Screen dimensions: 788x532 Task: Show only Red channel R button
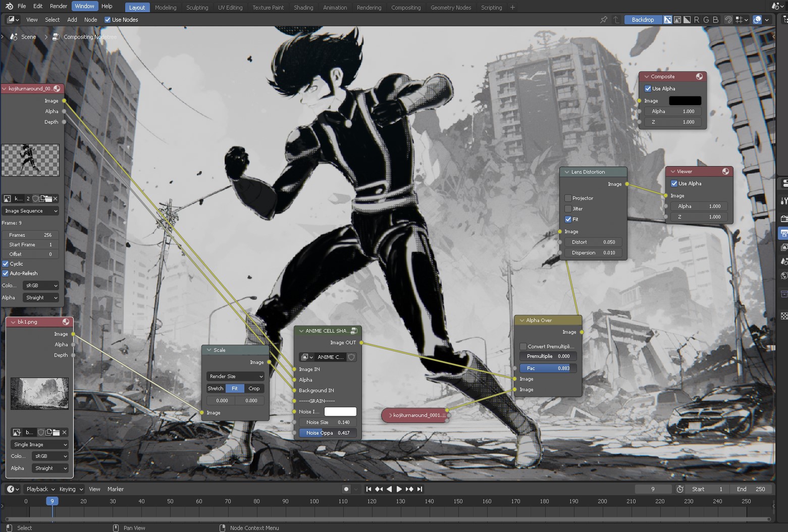coord(697,20)
